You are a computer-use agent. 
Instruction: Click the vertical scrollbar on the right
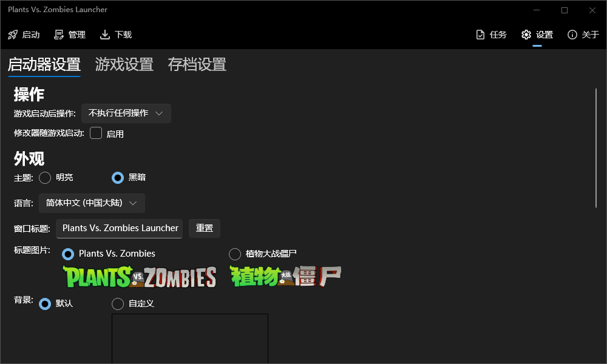[x=596, y=149]
